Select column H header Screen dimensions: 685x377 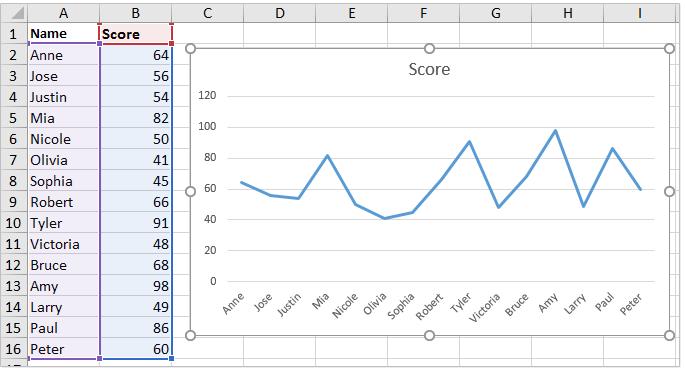[567, 13]
